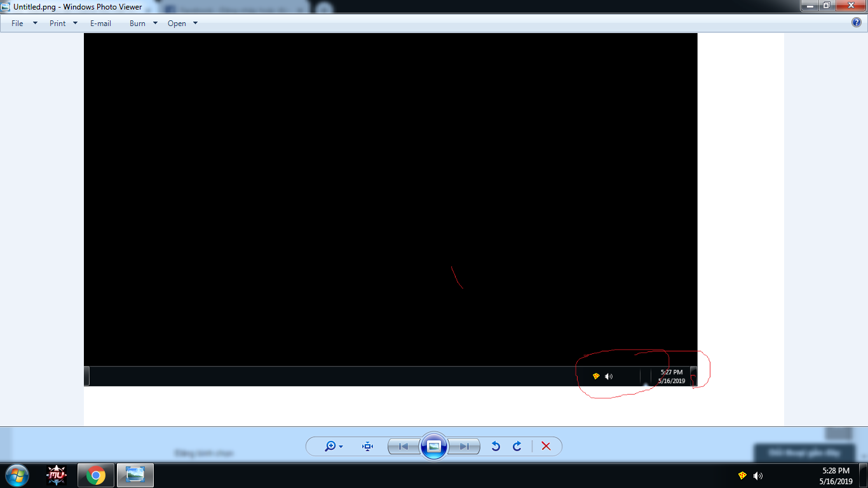Toggle actual size / fit to window
868x488 pixels.
pyautogui.click(x=367, y=446)
